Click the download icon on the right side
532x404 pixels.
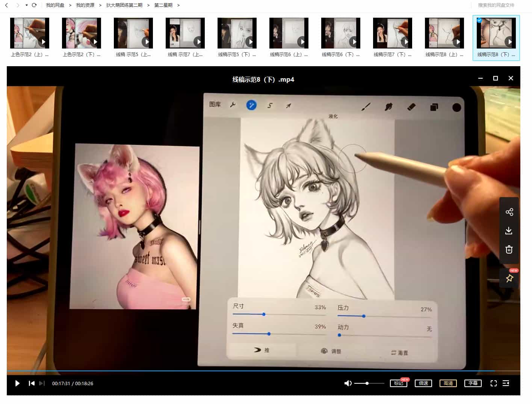click(x=509, y=230)
